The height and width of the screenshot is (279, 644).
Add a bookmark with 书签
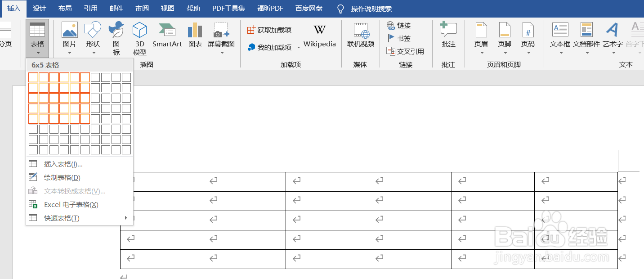(402, 38)
